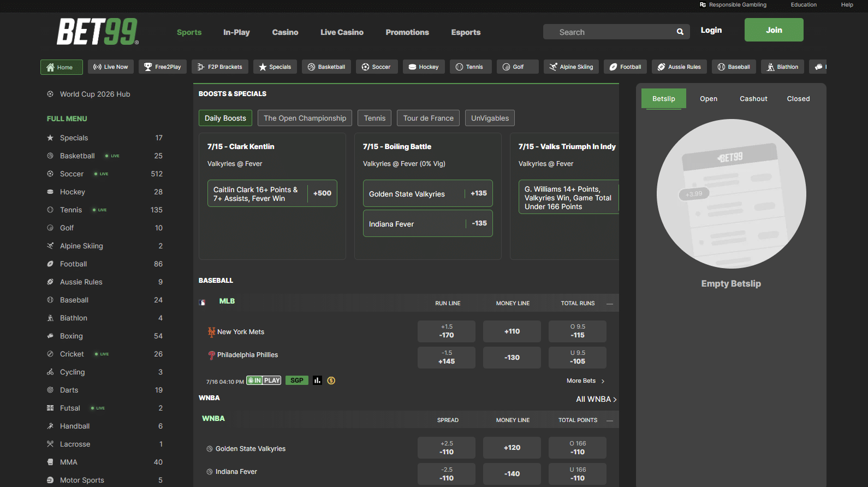The width and height of the screenshot is (868, 487).
Task: Click the Philadelphia Phillies team logo
Action: click(211, 355)
